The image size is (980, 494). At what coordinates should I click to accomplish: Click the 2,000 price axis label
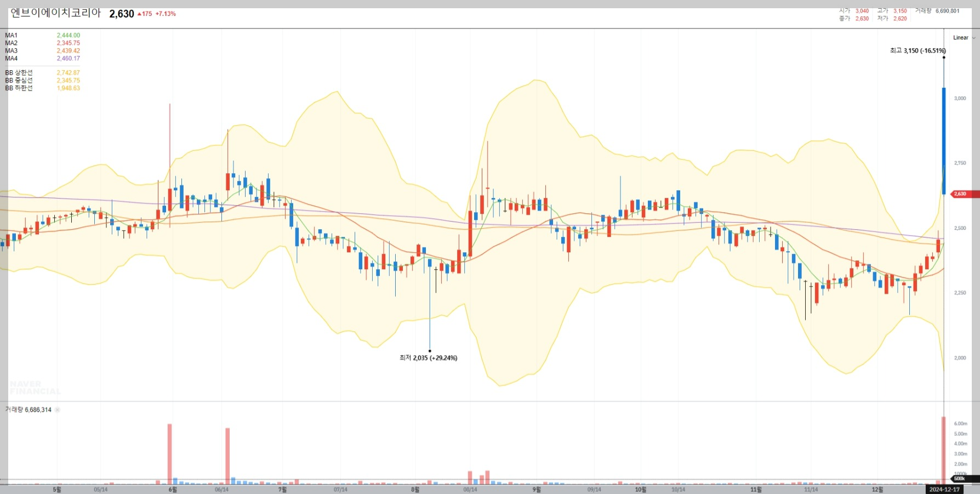pyautogui.click(x=960, y=358)
